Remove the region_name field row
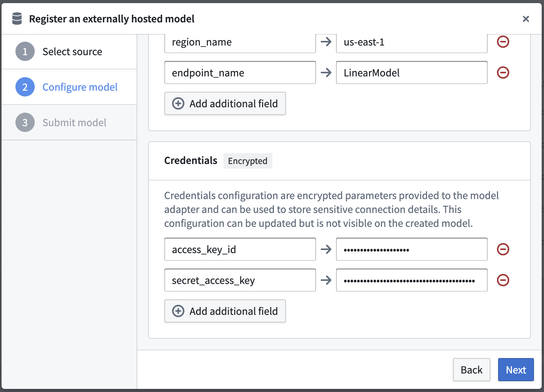 point(503,42)
